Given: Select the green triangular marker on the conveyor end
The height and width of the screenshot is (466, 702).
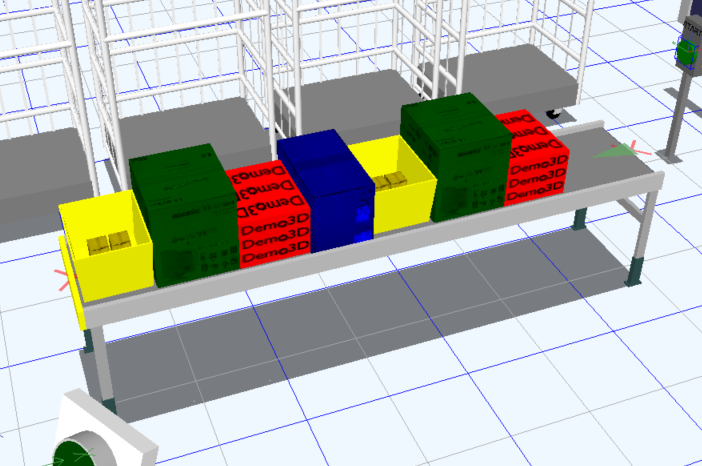Looking at the screenshot, I should click(x=615, y=151).
